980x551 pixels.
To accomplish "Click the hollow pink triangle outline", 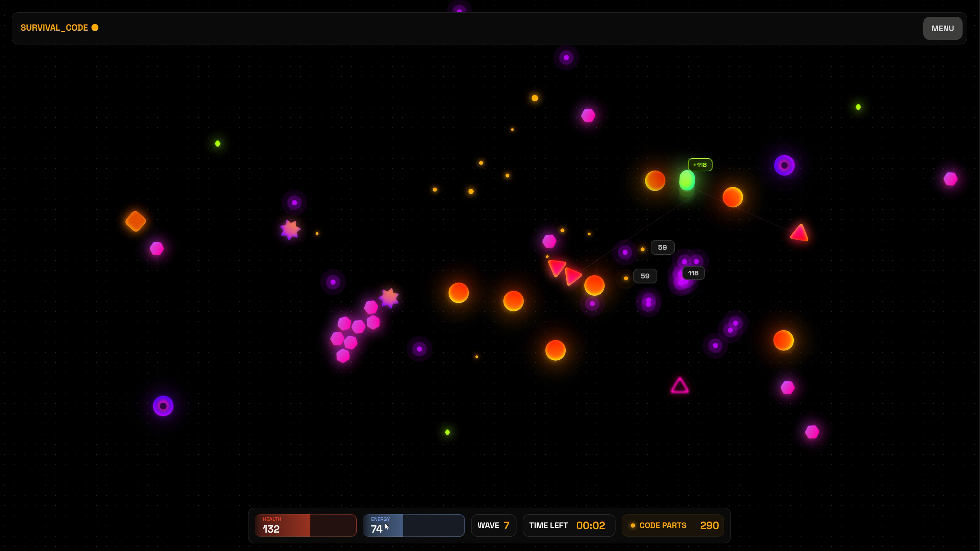I will 679,386.
